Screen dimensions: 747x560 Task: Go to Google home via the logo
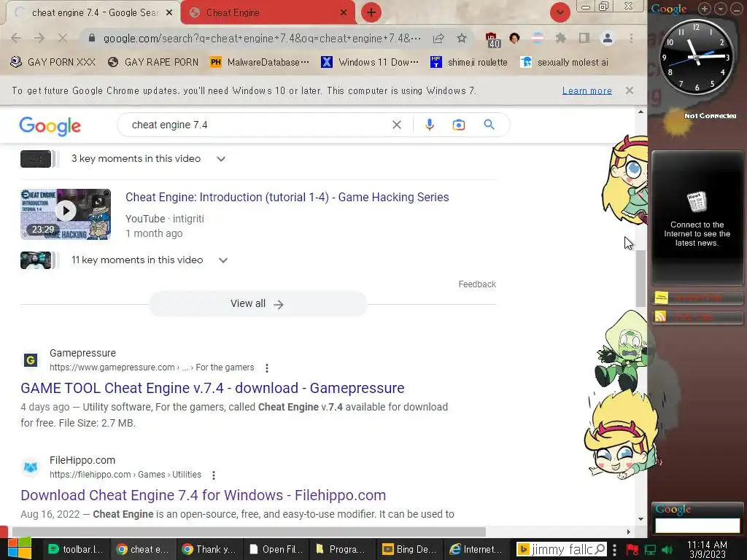[50, 125]
